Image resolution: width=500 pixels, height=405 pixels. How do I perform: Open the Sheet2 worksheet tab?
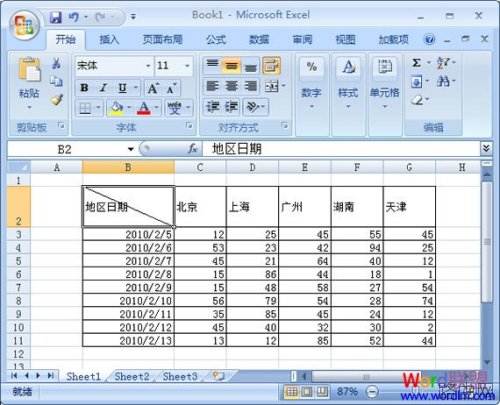pyautogui.click(x=132, y=377)
